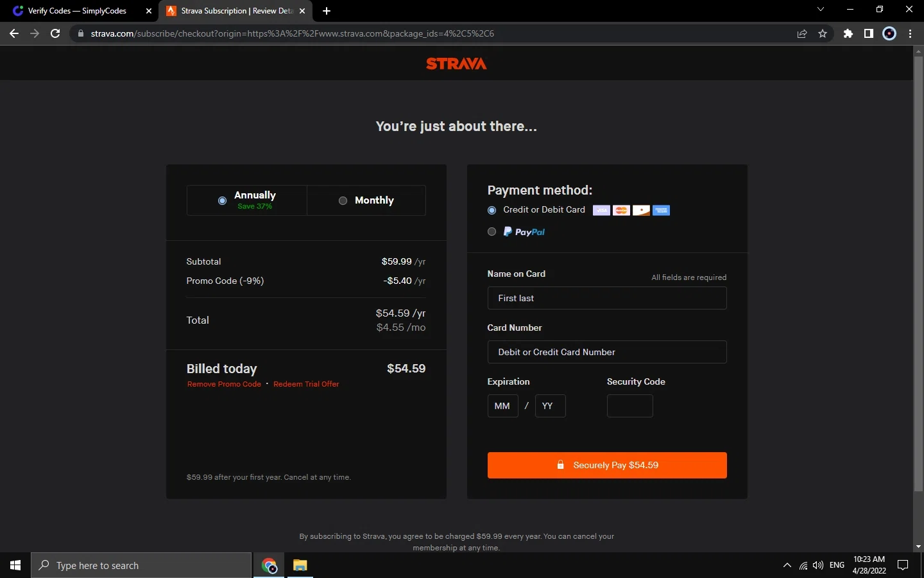Image resolution: width=924 pixels, height=578 pixels.
Task: Click the Card Number field
Action: point(607,352)
